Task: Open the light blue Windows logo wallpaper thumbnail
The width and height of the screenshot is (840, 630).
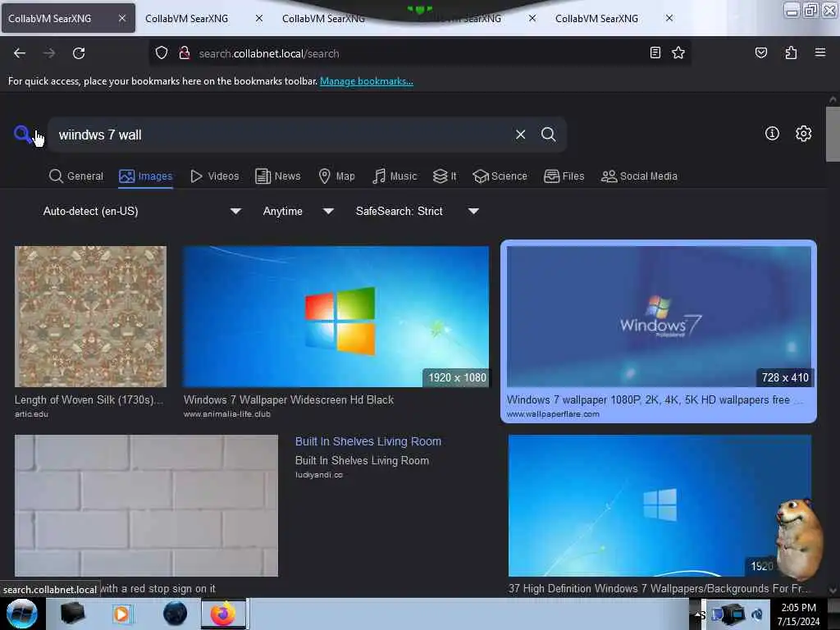Action: click(x=660, y=505)
